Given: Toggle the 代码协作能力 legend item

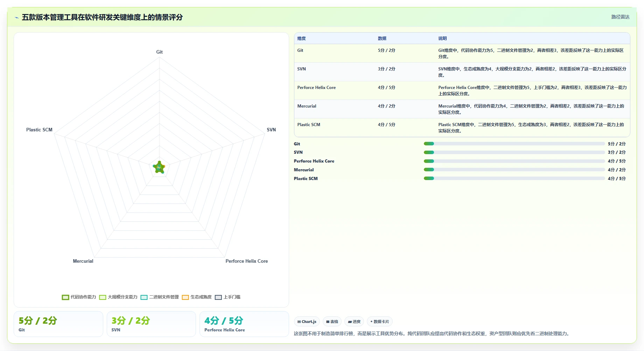Looking at the screenshot, I should pos(79,297).
